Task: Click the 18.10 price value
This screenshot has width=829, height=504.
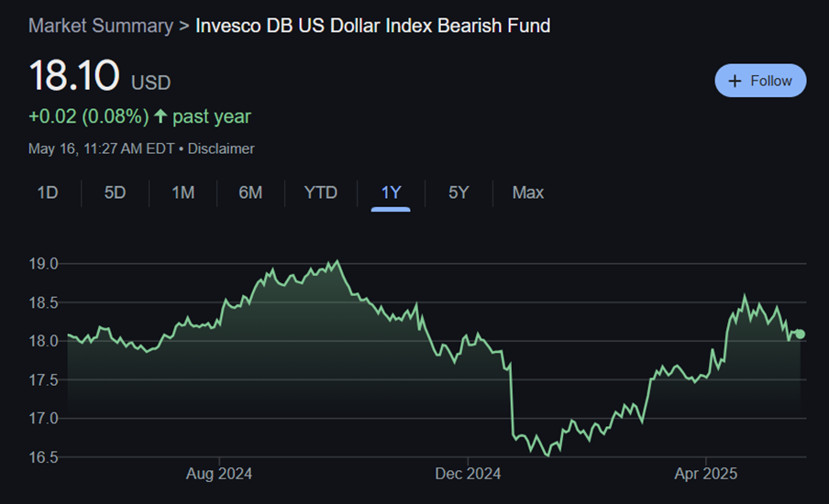Action: click(x=74, y=75)
